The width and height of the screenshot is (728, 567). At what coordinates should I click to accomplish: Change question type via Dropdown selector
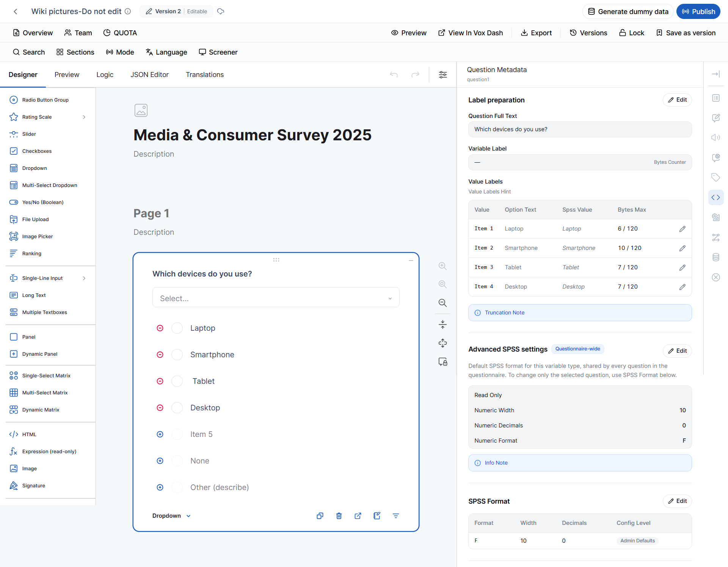172,516
